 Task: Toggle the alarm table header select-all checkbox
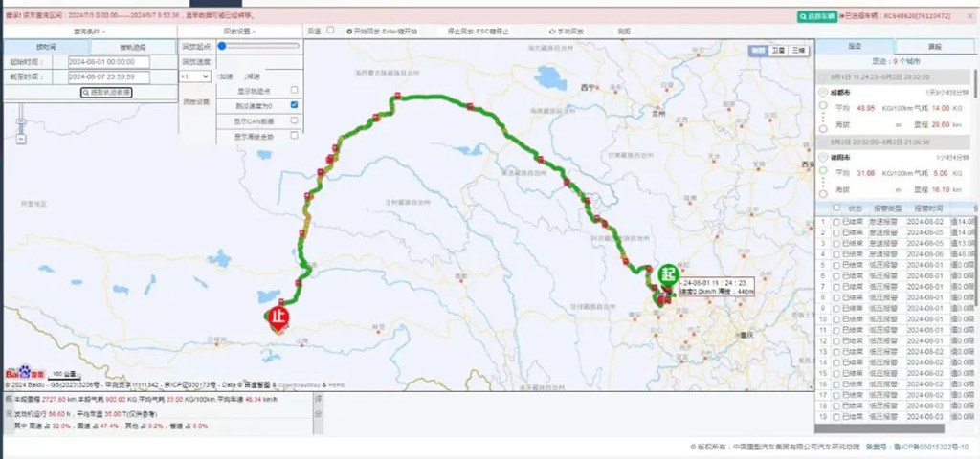[x=836, y=208]
